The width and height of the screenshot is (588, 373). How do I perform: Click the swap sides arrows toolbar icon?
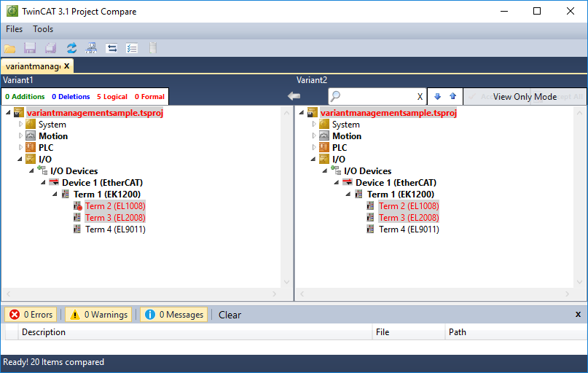[111, 48]
